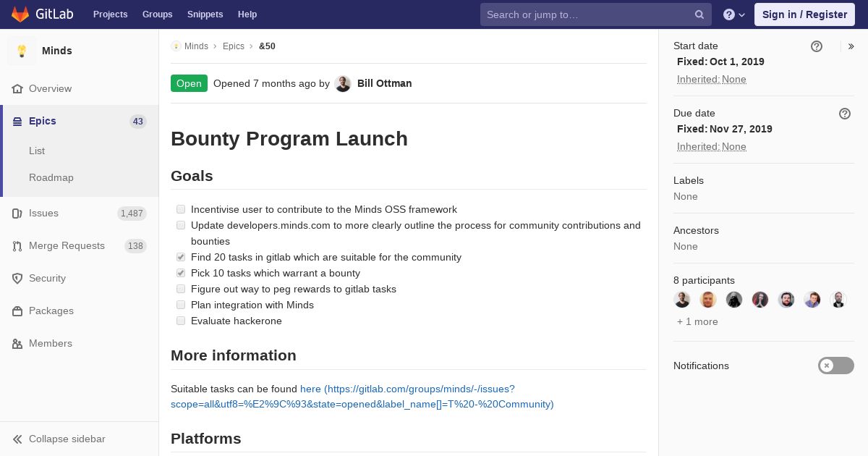The height and width of the screenshot is (456, 868).
Task: Toggle 'Find 20 tasks in gitlab' checkbox
Action: tap(181, 257)
